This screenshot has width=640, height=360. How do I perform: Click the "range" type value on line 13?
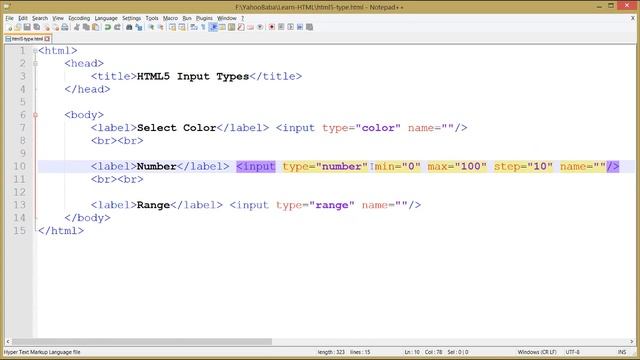click(x=332, y=205)
